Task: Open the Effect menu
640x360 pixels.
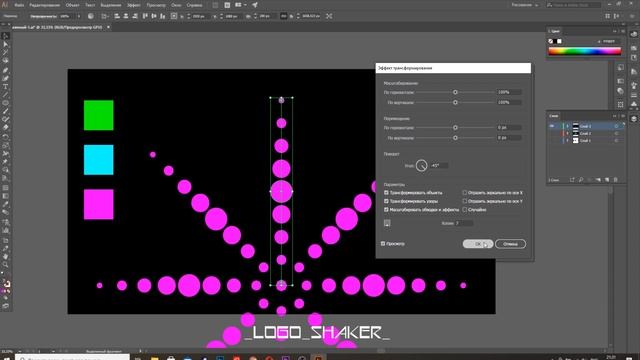Action: 133,5
